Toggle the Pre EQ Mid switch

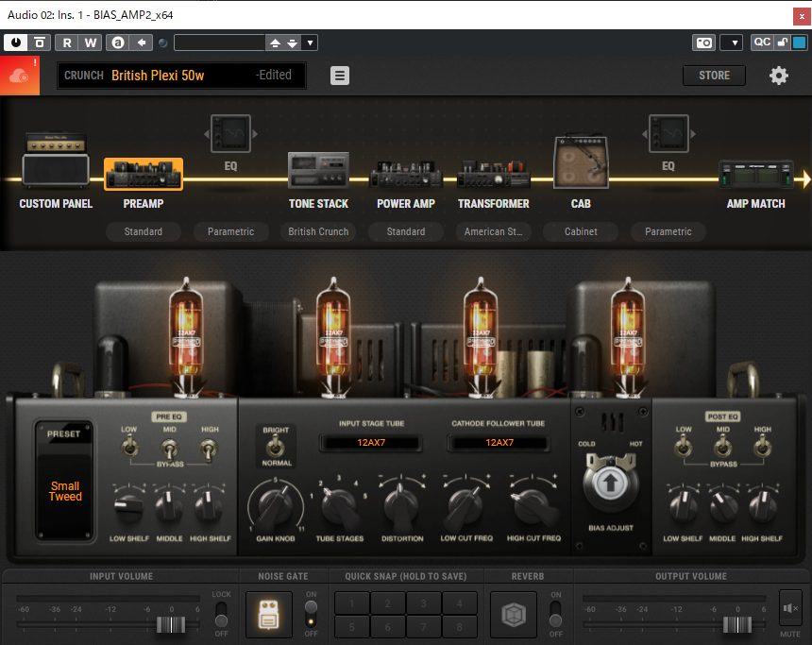[169, 448]
